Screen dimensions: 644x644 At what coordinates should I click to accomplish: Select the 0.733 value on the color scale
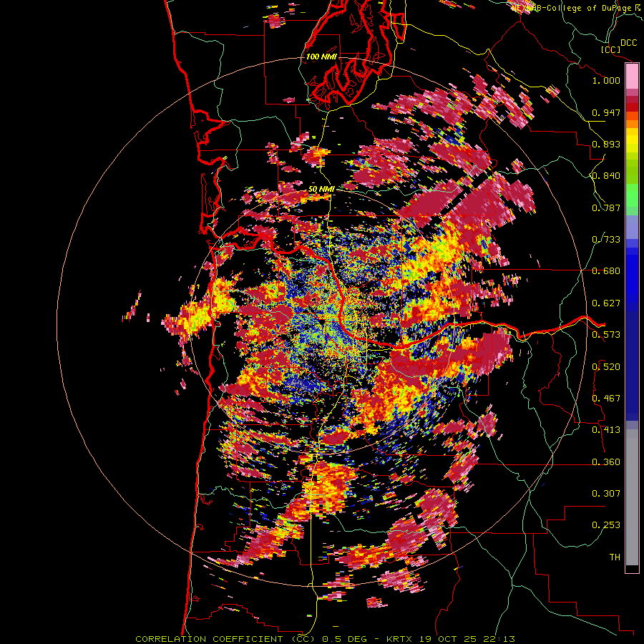[606, 240]
